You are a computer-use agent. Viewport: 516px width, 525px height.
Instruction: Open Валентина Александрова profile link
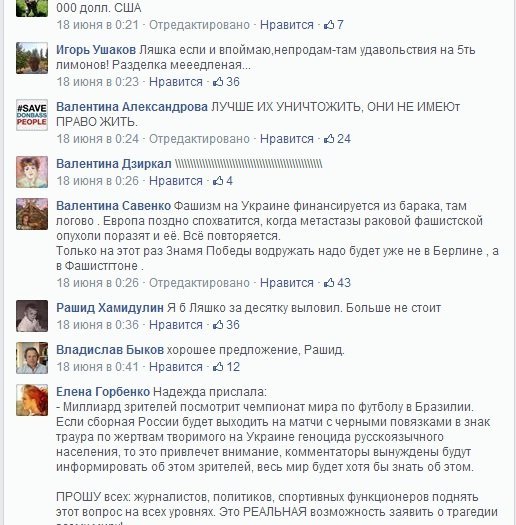click(x=132, y=107)
